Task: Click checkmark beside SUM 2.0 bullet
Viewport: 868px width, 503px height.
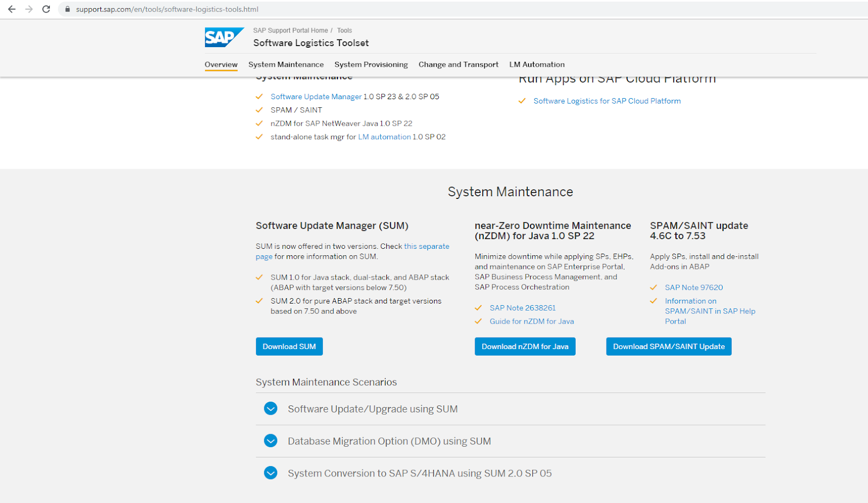Action: click(259, 301)
